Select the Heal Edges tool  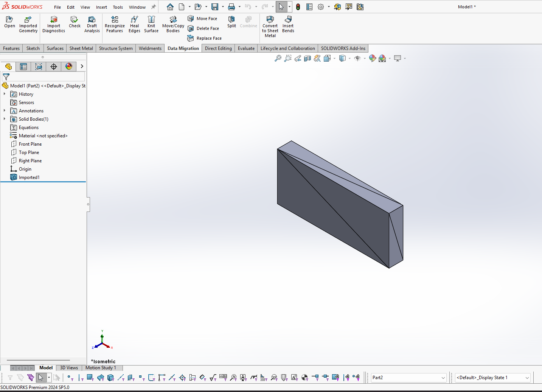(134, 23)
